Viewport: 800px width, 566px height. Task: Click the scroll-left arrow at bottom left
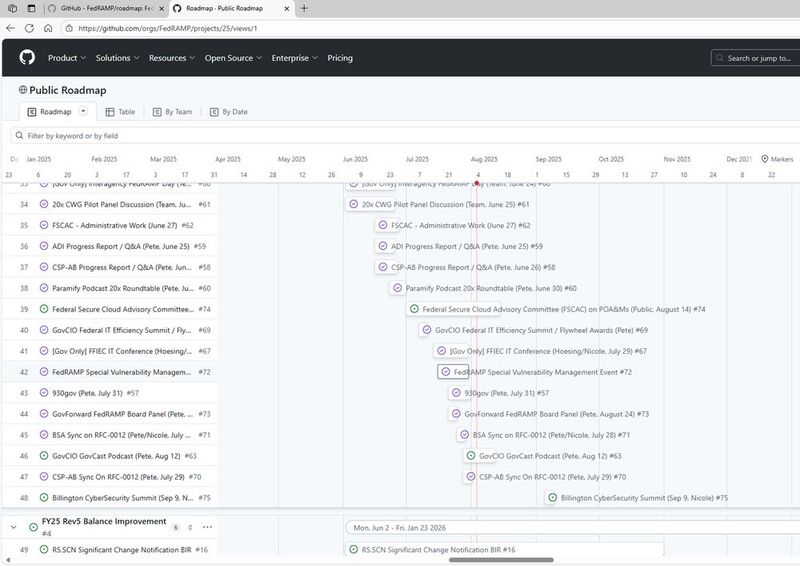7,560
